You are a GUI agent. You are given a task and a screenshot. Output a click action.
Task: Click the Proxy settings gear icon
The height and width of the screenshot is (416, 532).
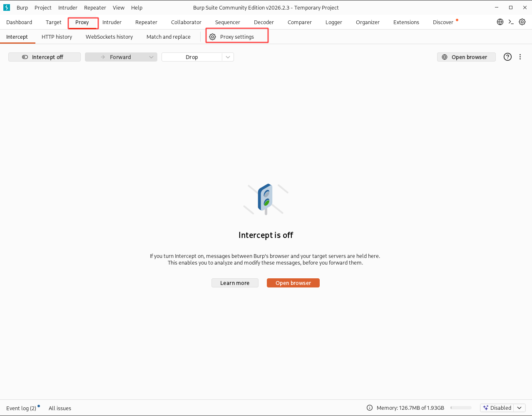(x=212, y=37)
